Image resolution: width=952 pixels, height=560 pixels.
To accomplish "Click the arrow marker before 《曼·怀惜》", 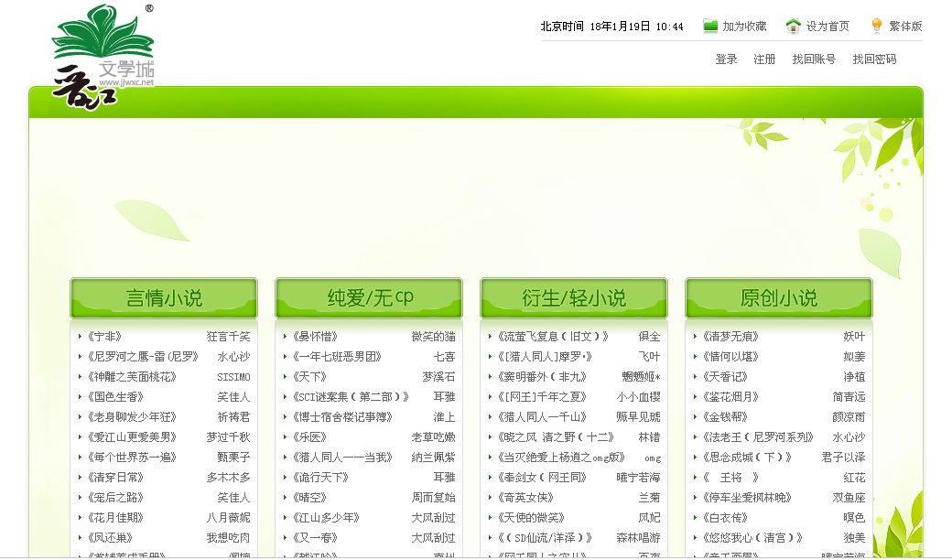I will point(285,336).
